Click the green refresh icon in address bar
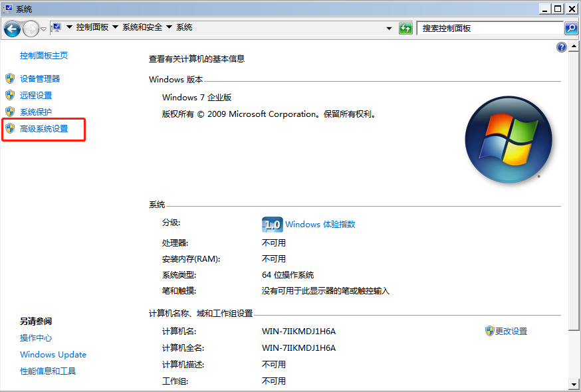Screen dimensions: 581x392 pyautogui.click(x=406, y=28)
